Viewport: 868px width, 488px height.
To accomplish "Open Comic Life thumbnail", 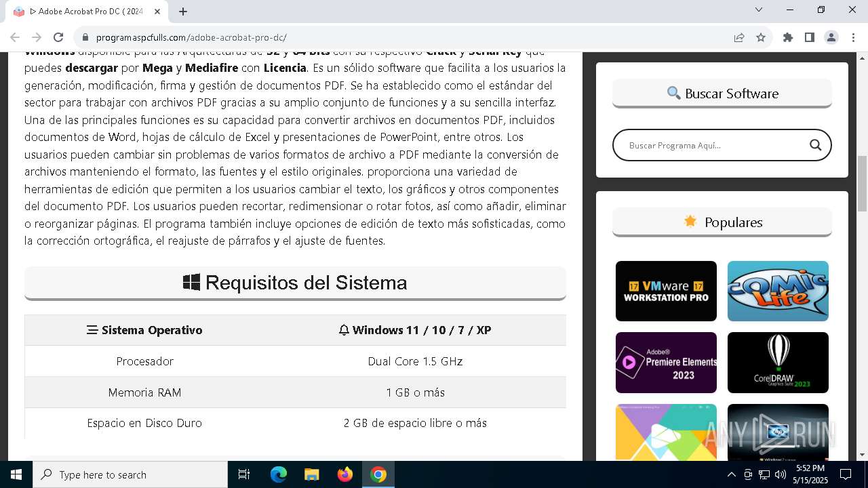I will (778, 291).
